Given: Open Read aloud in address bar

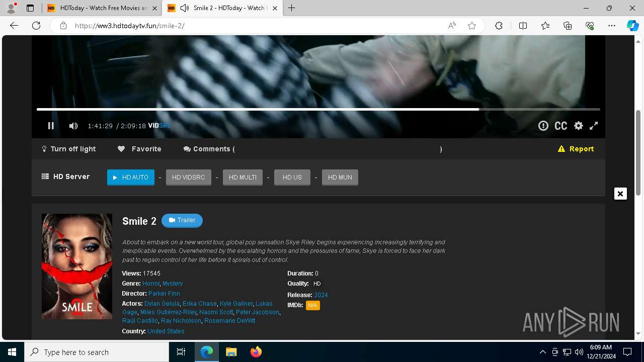Looking at the screenshot, I should click(452, 26).
